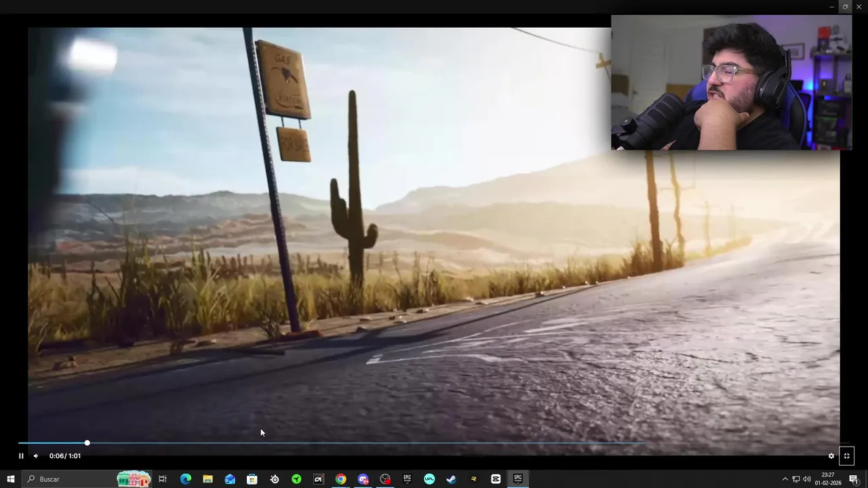This screenshot has width=868, height=488.
Task: Click the webcam overlay of the streamer
Action: (731, 82)
